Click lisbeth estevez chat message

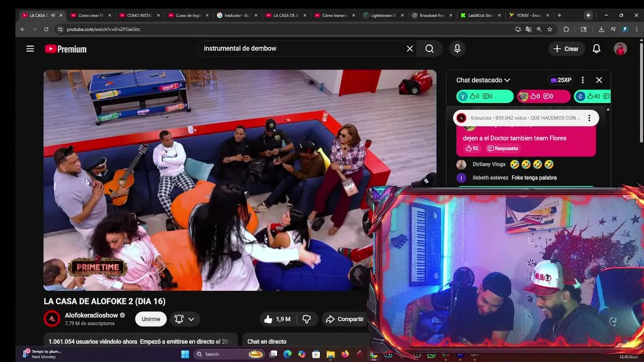click(534, 177)
